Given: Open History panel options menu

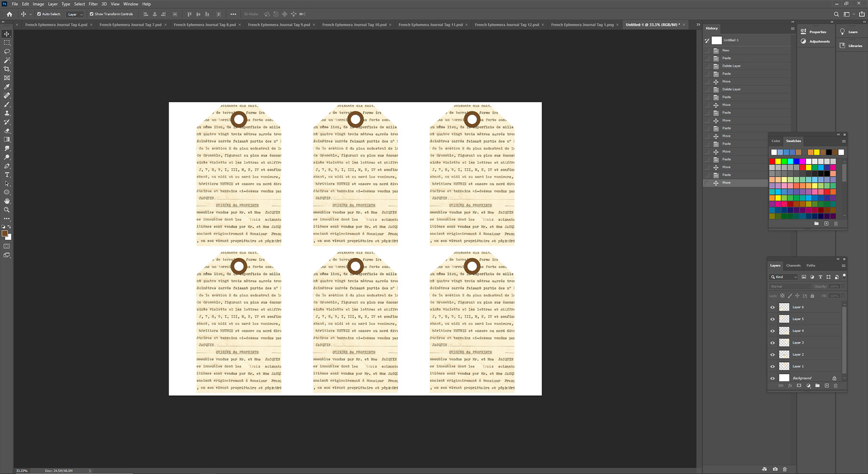Looking at the screenshot, I should click(792, 28).
